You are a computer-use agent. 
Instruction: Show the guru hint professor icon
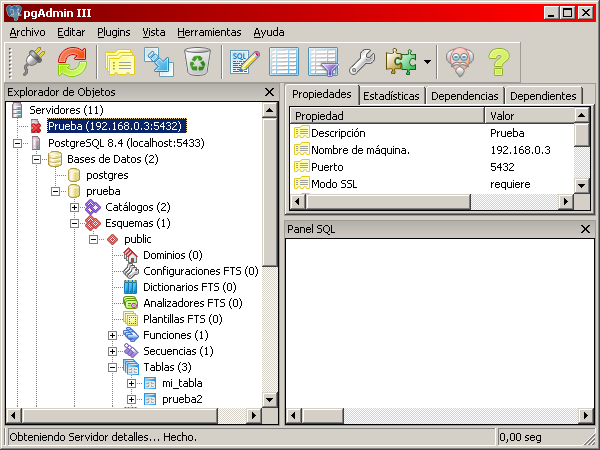(x=460, y=61)
